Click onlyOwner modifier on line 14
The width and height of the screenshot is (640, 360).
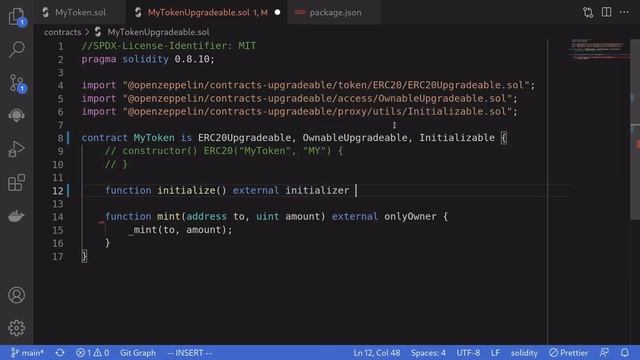pos(410,217)
